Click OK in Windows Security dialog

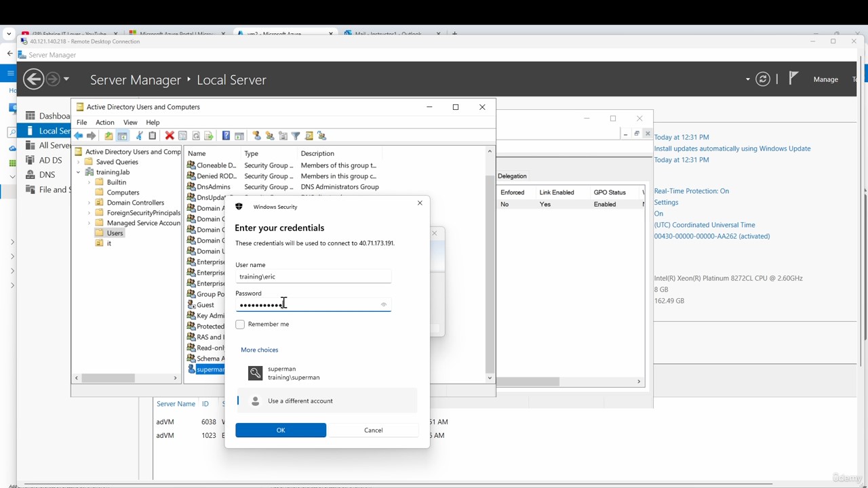[281, 430]
